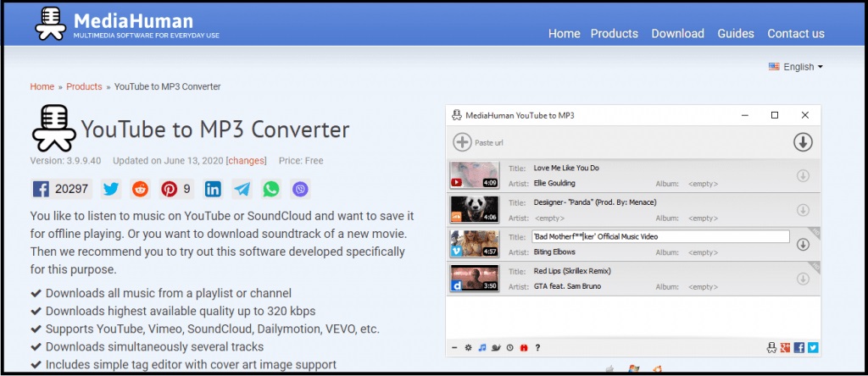
Task: Open the changes link
Action: (247, 161)
